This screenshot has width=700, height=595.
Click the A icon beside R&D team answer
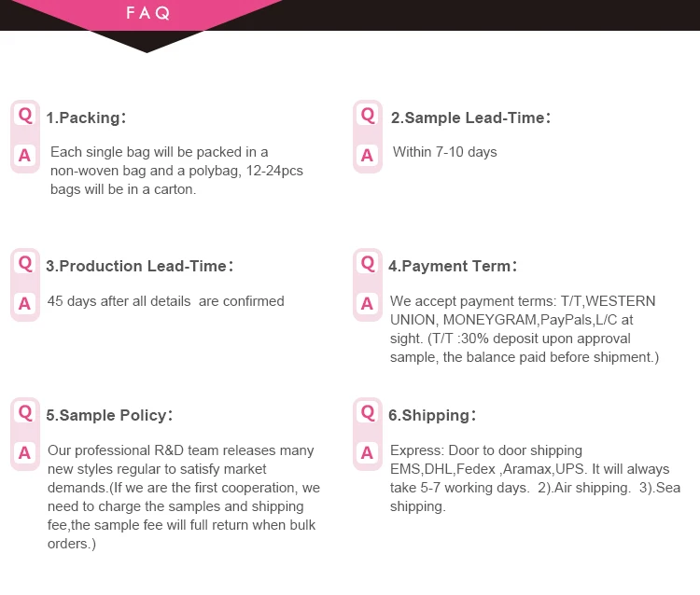[25, 453]
